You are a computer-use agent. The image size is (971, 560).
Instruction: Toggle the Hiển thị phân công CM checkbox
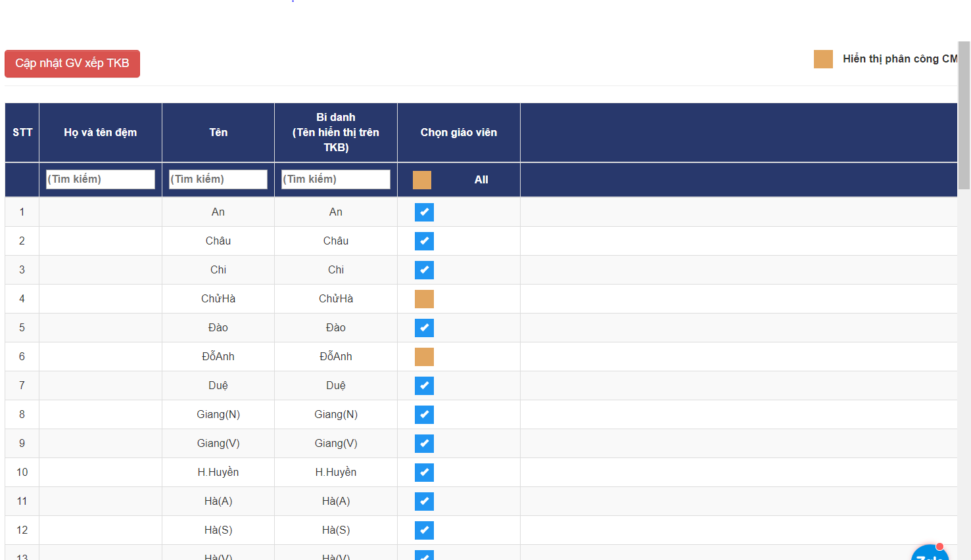(823, 59)
